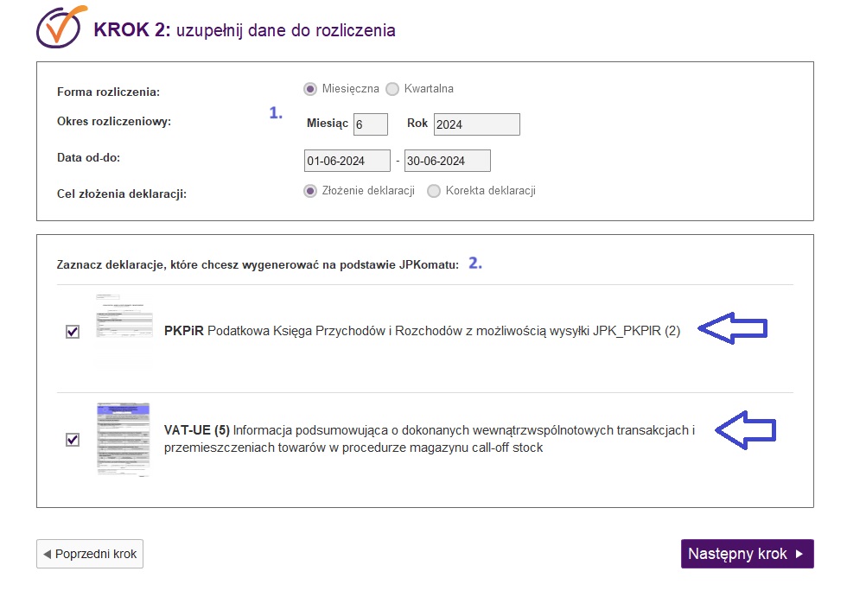The width and height of the screenshot is (866, 616).
Task: Go back with Poprzedni krok
Action: (90, 554)
